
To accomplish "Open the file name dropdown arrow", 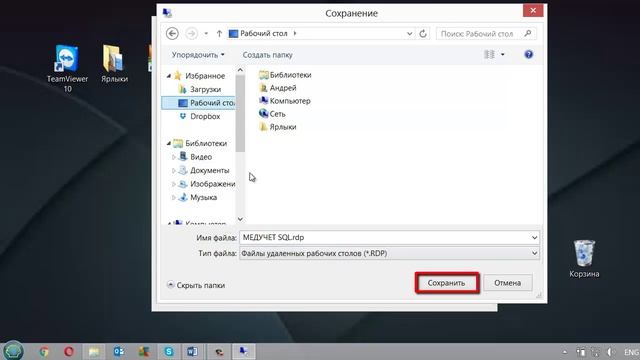I will coord(534,237).
